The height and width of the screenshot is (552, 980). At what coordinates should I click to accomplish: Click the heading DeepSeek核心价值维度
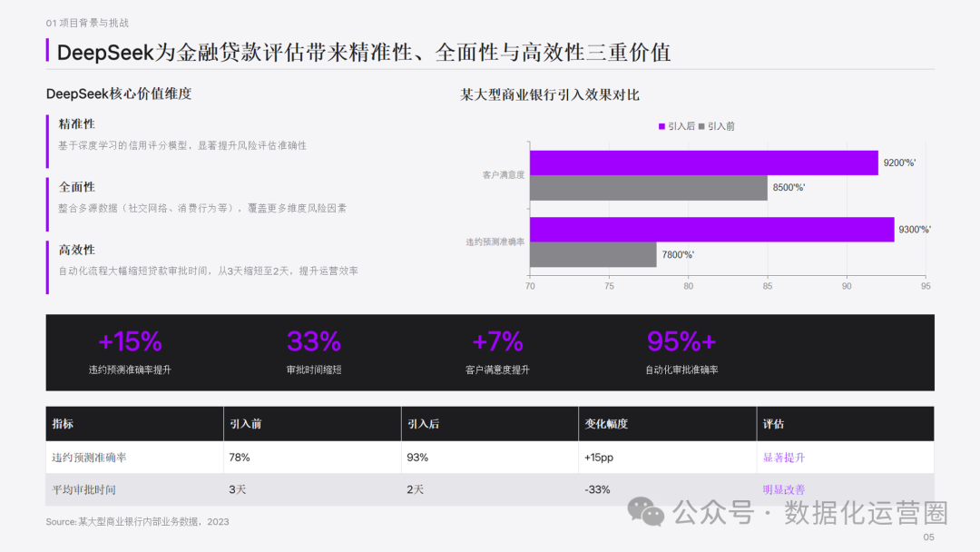pyautogui.click(x=119, y=94)
